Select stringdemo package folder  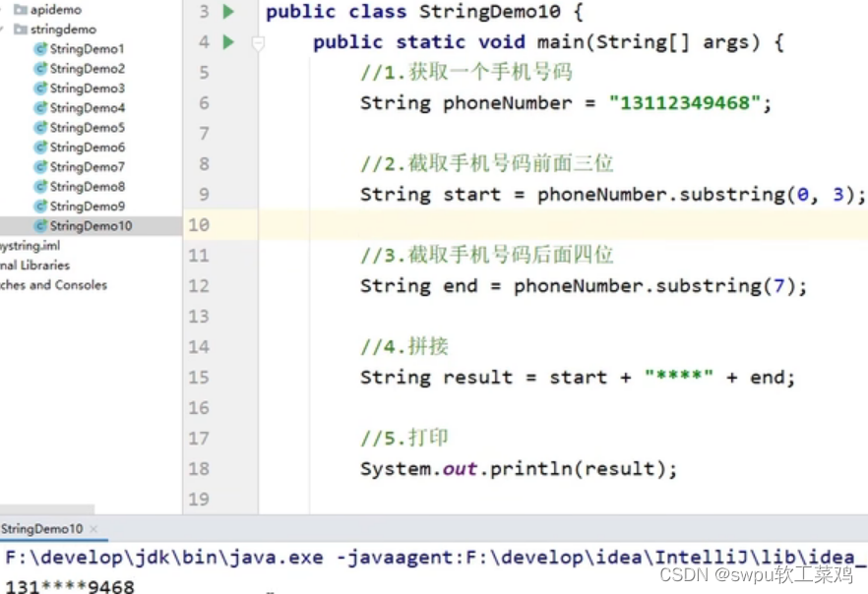pyautogui.click(x=63, y=30)
